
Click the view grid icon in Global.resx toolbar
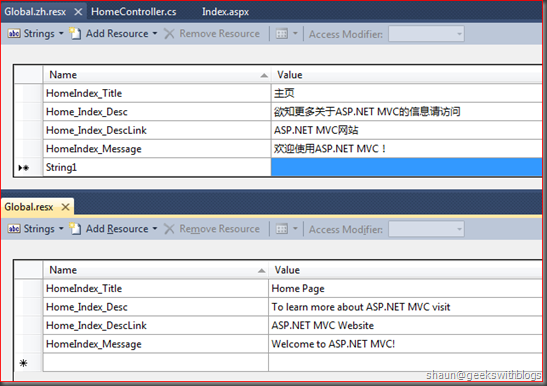[282, 229]
